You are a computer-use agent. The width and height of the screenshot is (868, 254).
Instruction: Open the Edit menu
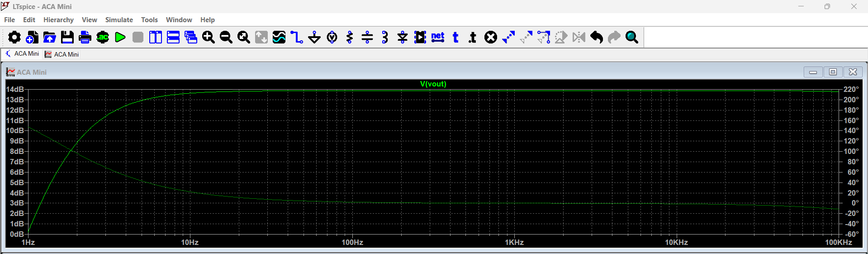click(29, 20)
